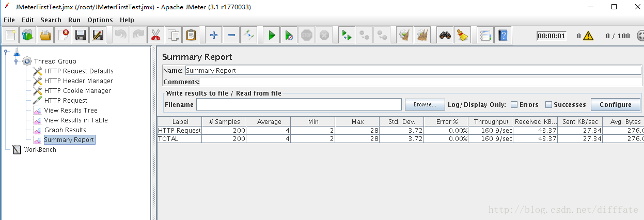644x220 pixels.
Task: Click Remote Shutdown All icon
Action: 382,35
